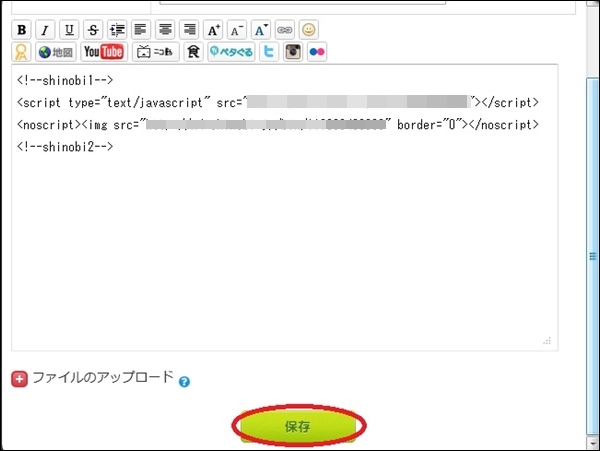The image size is (600, 451).
Task: Insert a map with 地図 button
Action: tap(56, 52)
